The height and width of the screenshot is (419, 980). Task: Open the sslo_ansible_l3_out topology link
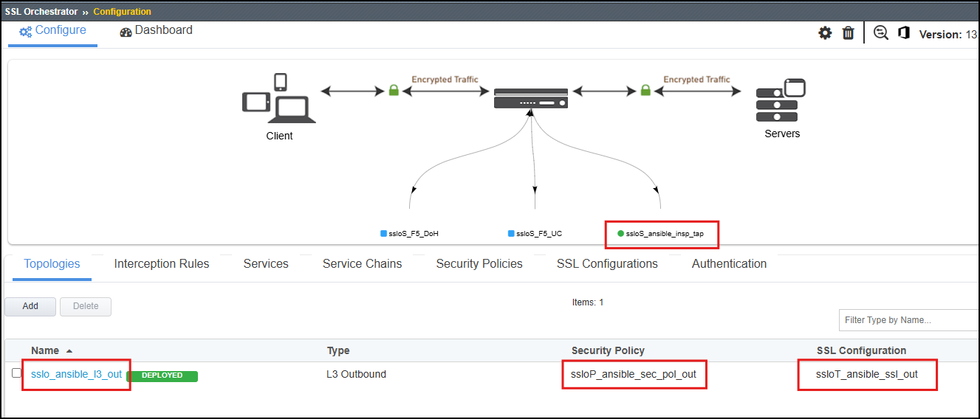point(76,374)
